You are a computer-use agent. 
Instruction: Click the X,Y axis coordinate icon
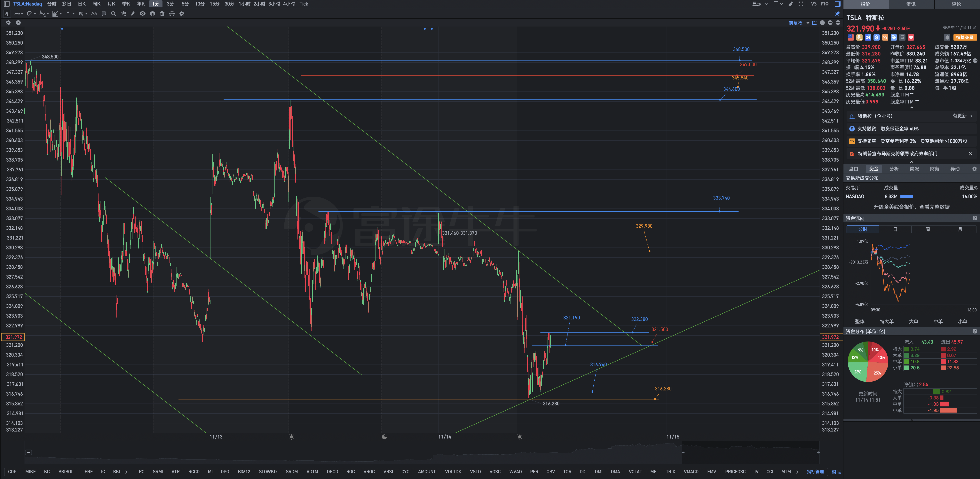[x=814, y=23]
